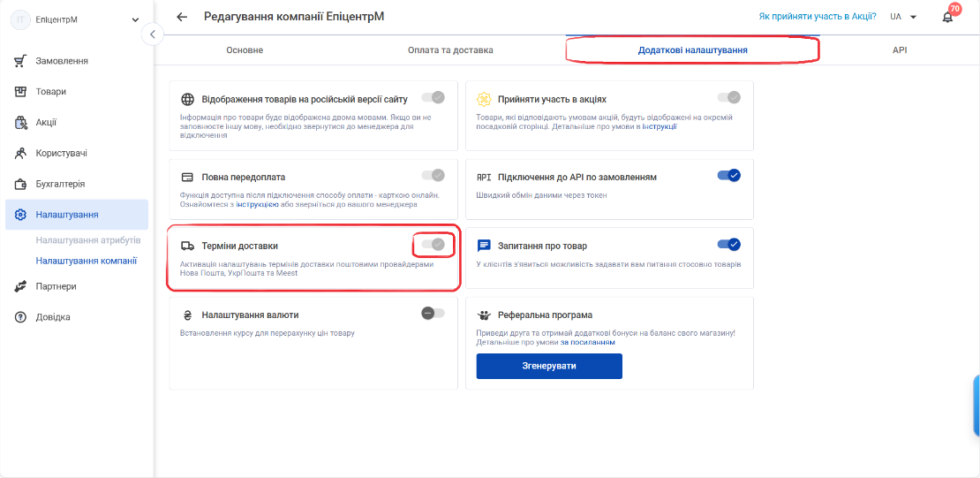Open Акції sidebar icon
Viewport: 980px width, 478px height.
pyautogui.click(x=20, y=122)
